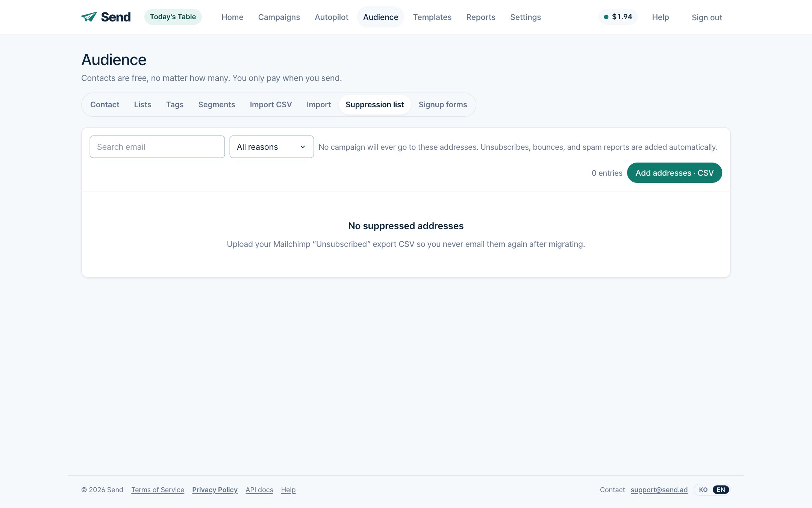This screenshot has height=508, width=812.
Task: Click Sign out
Action: click(x=707, y=17)
